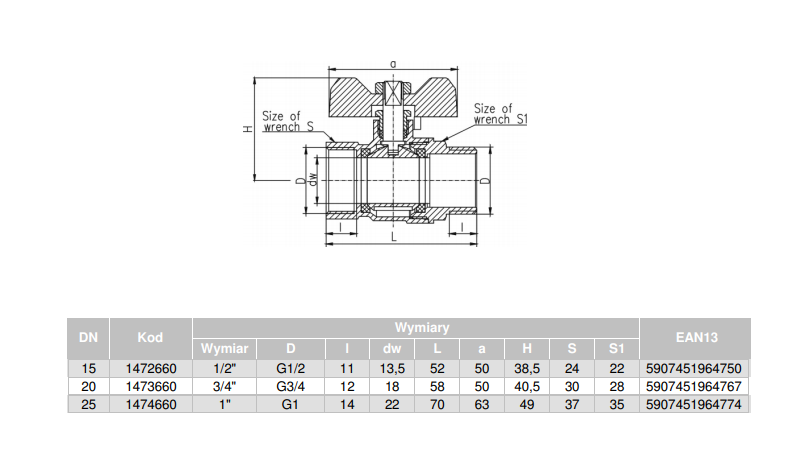
Task: Select product code 1473660
Action: point(150,386)
